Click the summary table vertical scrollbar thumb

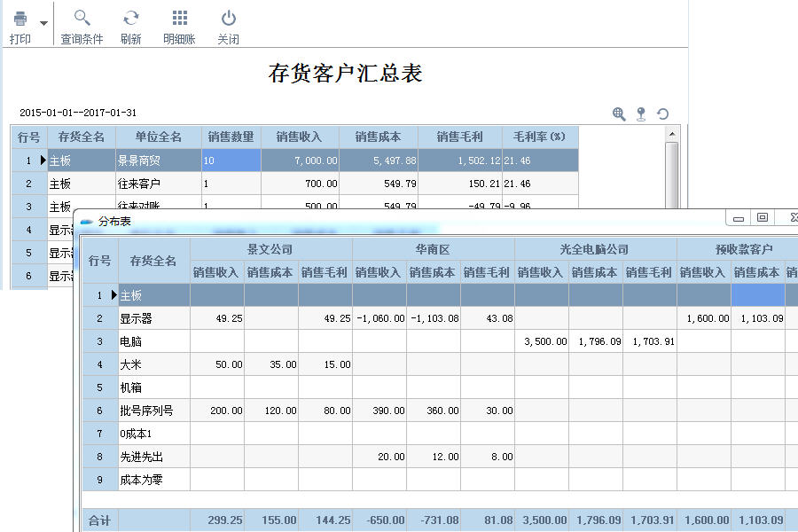(672, 175)
